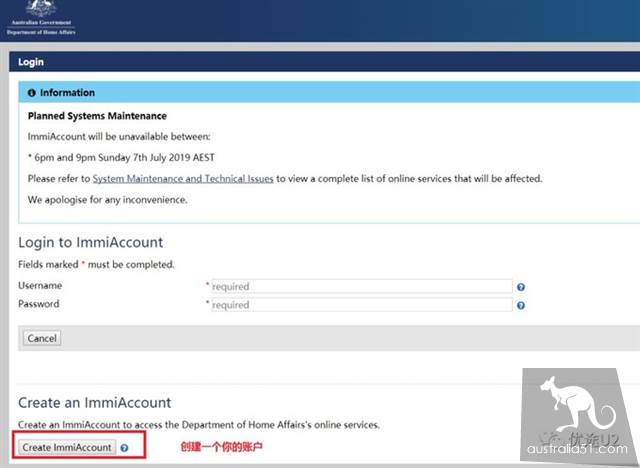Viewport: 640px width, 468px height.
Task: Click 'Create an ImmiAccount to access' description text
Action: pos(199,425)
